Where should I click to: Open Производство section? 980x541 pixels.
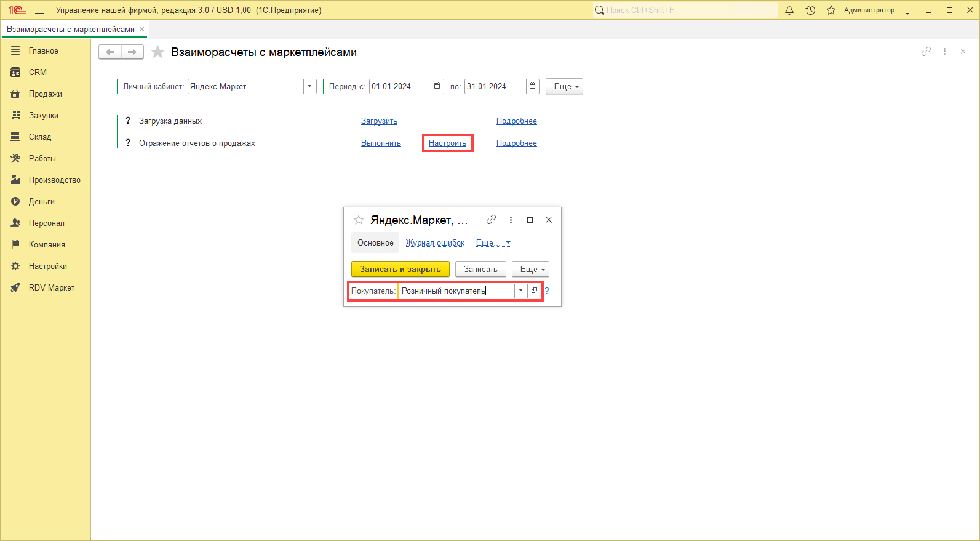pyautogui.click(x=46, y=180)
